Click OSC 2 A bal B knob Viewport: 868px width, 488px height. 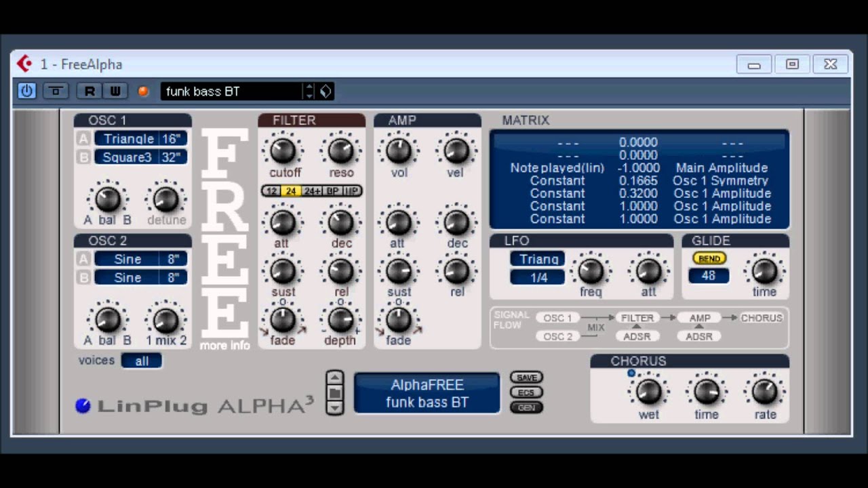click(x=107, y=319)
